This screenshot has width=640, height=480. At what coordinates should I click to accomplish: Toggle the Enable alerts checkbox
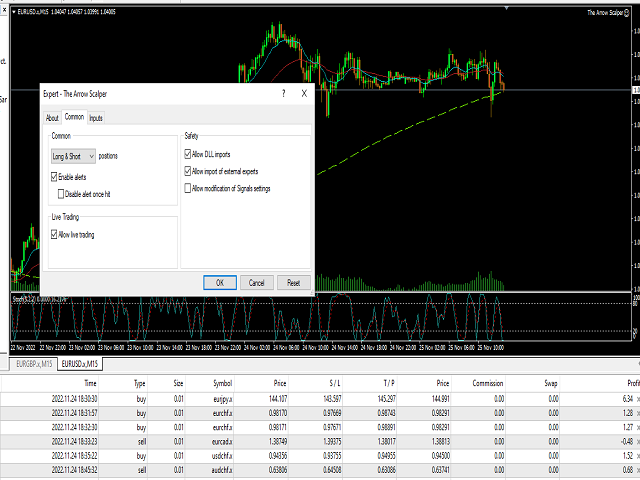(x=54, y=177)
